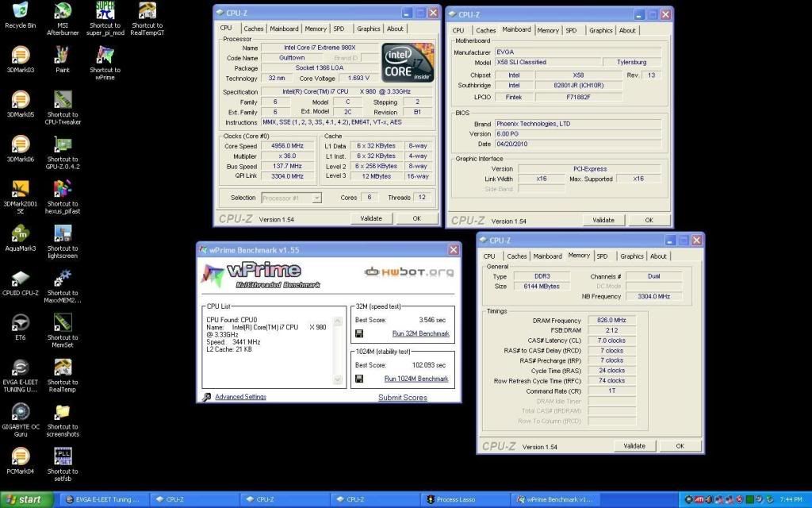This screenshot has height=508, width=812.
Task: Open the GIGABYTE OC Guru icon
Action: click(x=20, y=413)
